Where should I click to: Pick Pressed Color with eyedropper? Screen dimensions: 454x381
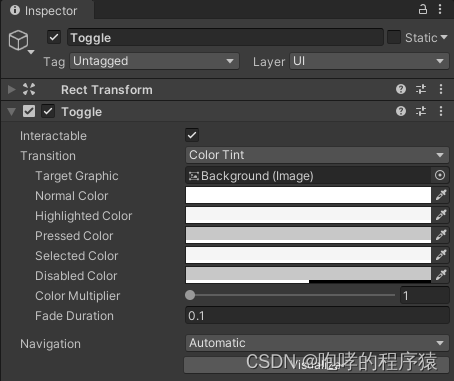click(441, 235)
